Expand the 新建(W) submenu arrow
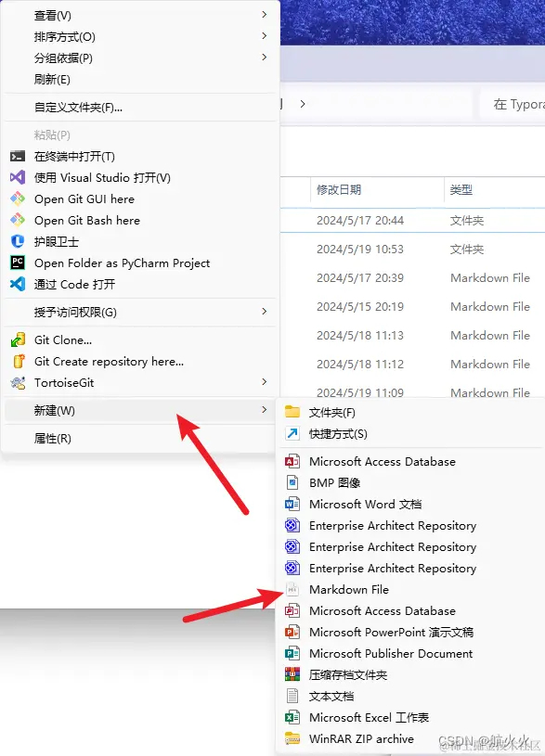This screenshot has height=756, width=545. point(264,410)
